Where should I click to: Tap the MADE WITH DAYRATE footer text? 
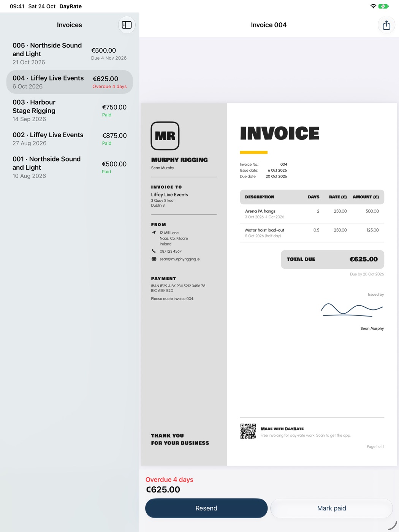[282, 429]
